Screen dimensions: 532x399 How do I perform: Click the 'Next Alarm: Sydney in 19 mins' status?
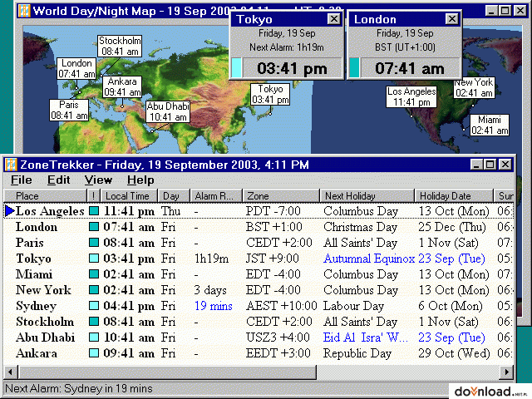tap(79, 388)
